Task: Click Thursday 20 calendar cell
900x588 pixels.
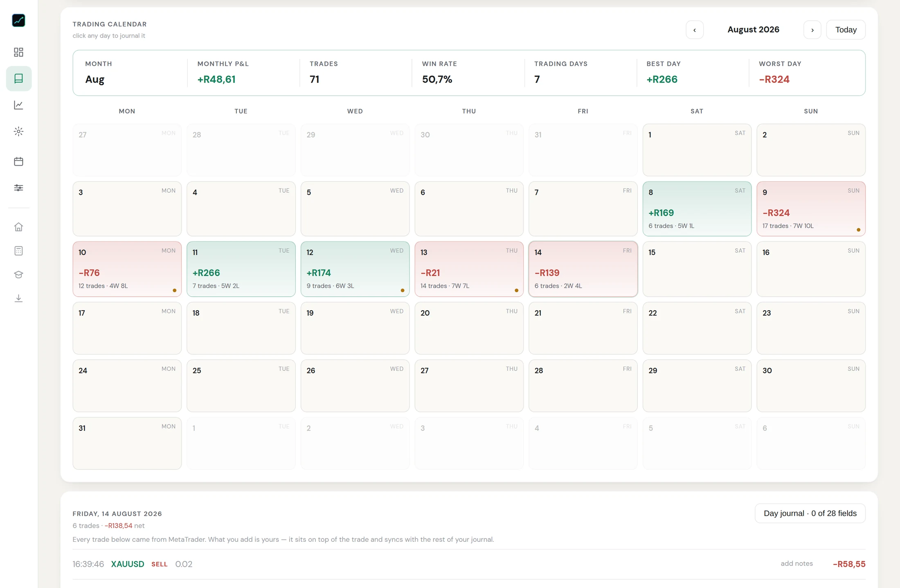Action: [469, 328]
